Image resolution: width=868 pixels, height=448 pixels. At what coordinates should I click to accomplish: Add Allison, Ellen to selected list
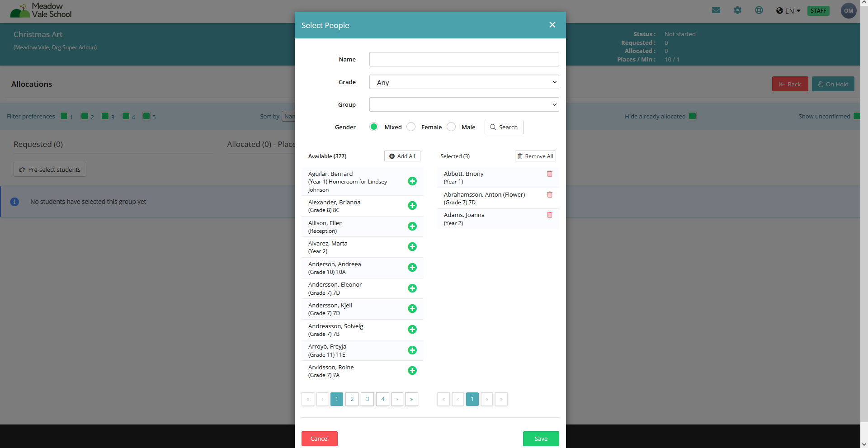point(412,226)
